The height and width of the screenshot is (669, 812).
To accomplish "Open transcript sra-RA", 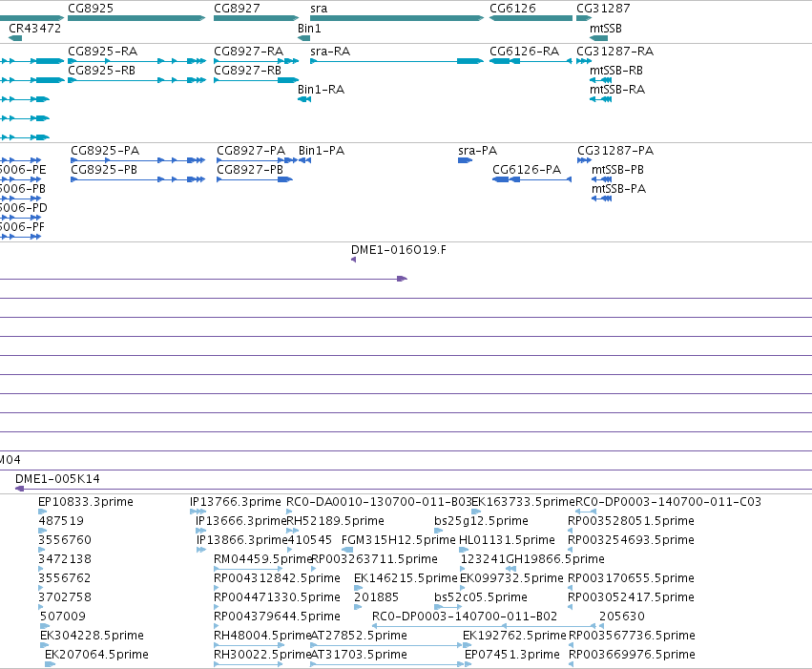I will click(330, 52).
